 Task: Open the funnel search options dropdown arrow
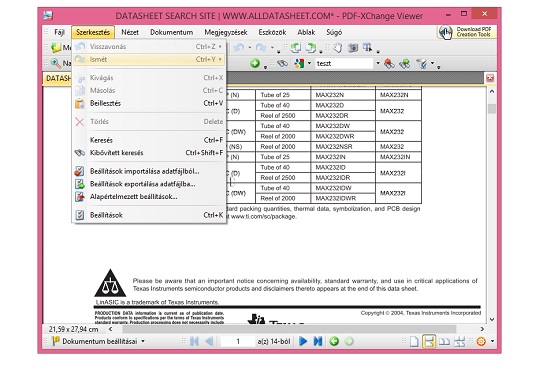(432, 63)
